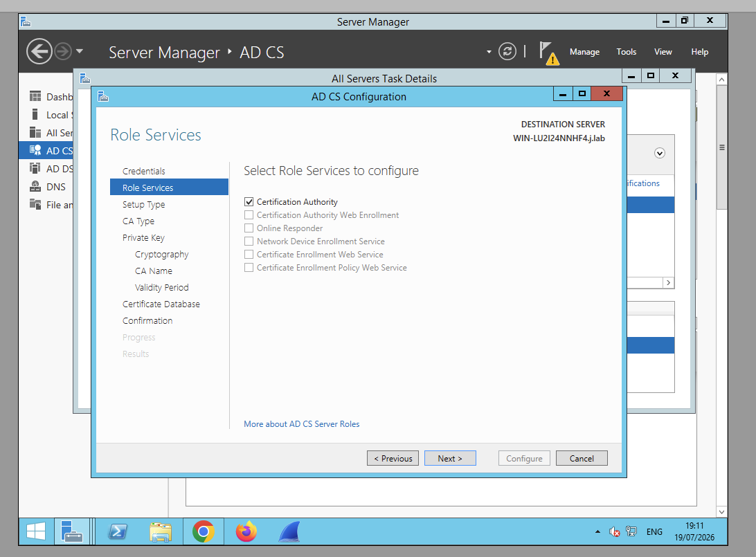Open the View menu
The width and height of the screenshot is (756, 557).
663,52
